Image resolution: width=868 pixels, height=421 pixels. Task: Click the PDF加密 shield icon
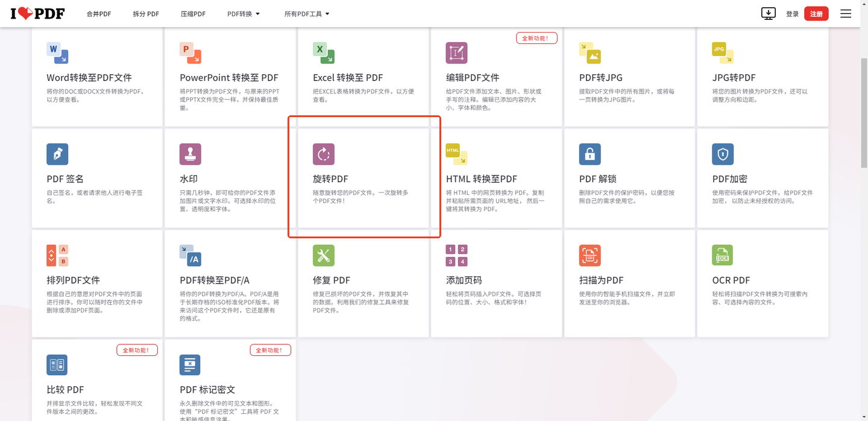[723, 154]
